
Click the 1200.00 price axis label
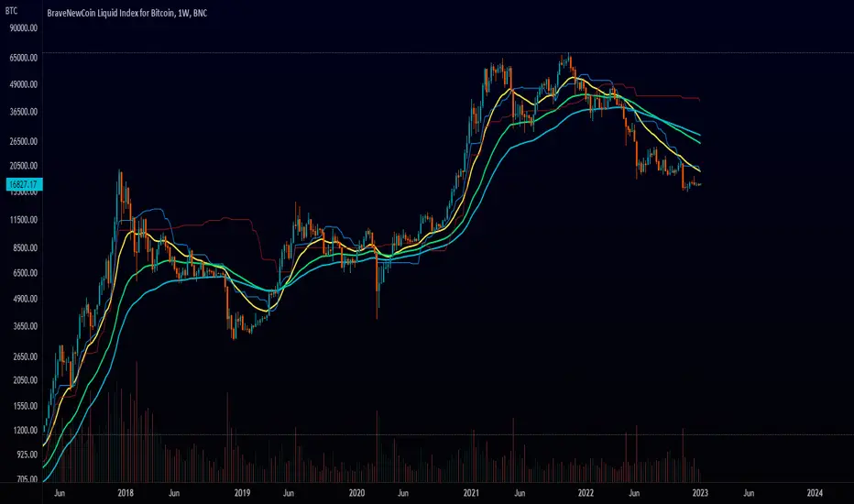[x=25, y=430]
